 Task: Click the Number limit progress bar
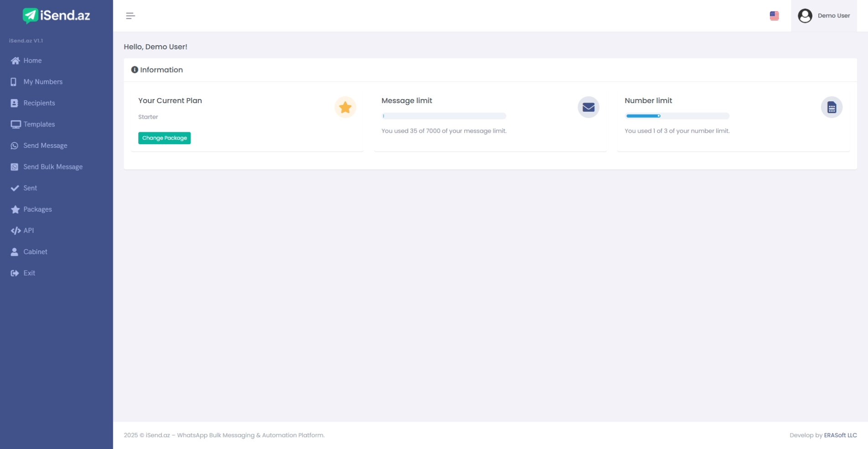pos(677,116)
